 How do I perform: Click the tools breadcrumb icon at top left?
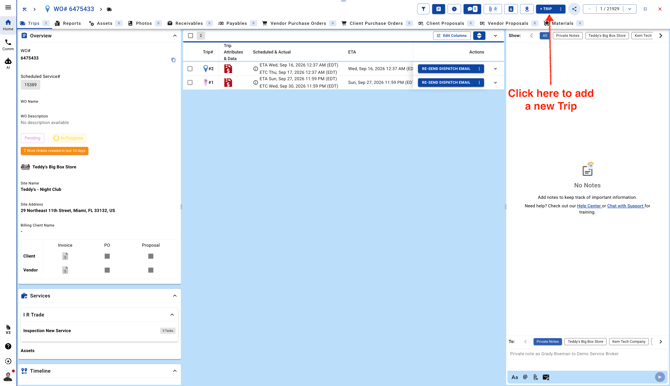coord(24,9)
